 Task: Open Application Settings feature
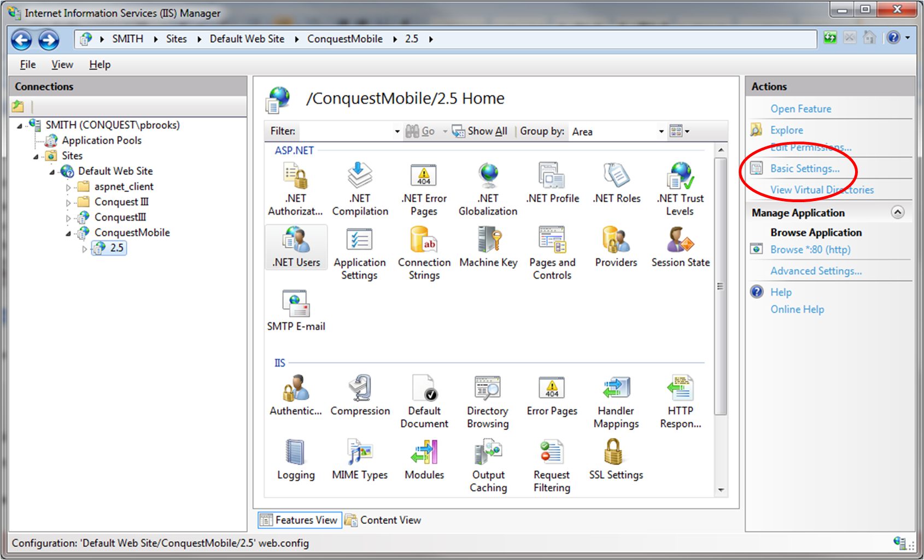(360, 253)
